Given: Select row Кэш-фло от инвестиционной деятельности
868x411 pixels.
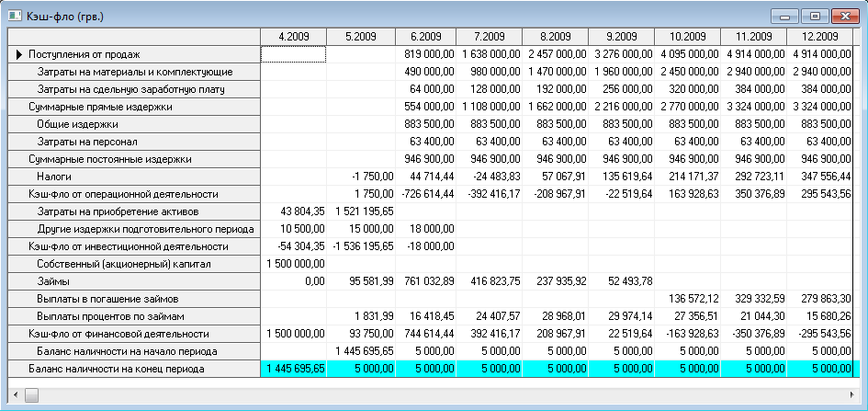Looking at the screenshot, I should point(134,246).
